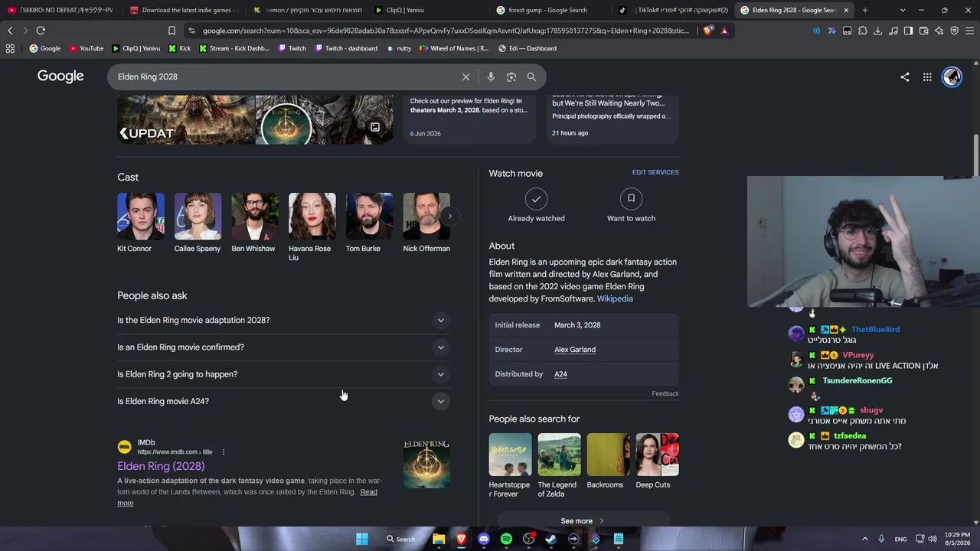Switch to the SEKIRO: NO DEFEAT tab
Screen dimensions: 980x551
[60, 10]
